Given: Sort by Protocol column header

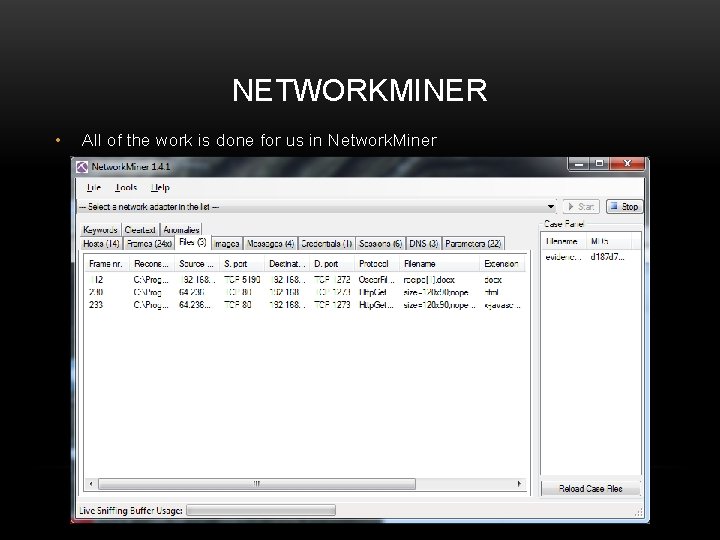Looking at the screenshot, I should [x=377, y=264].
